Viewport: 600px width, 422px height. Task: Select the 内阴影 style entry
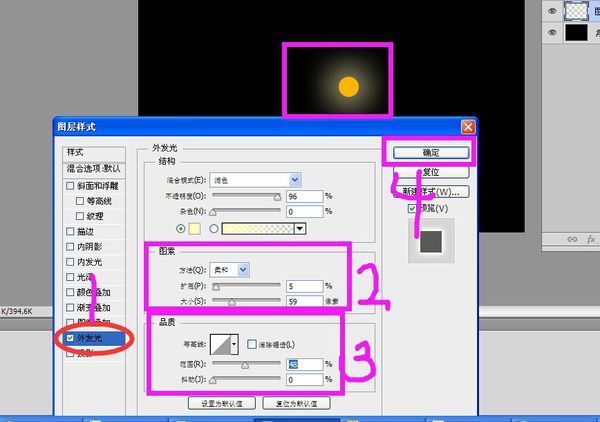coord(92,247)
